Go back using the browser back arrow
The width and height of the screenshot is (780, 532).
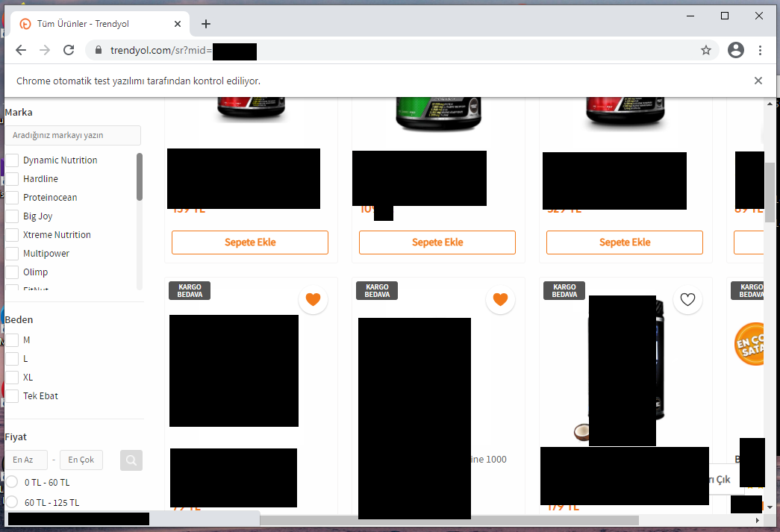(x=21, y=50)
